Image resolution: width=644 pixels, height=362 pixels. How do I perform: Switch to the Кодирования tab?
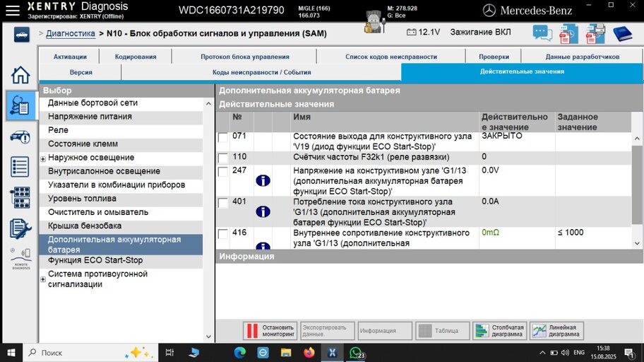[x=136, y=57]
